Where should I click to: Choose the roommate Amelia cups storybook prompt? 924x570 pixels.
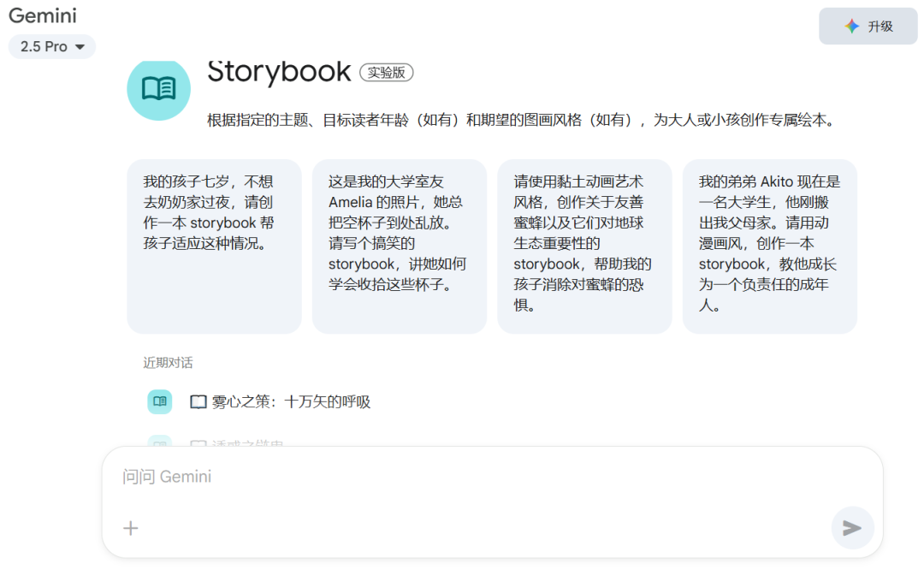point(399,246)
